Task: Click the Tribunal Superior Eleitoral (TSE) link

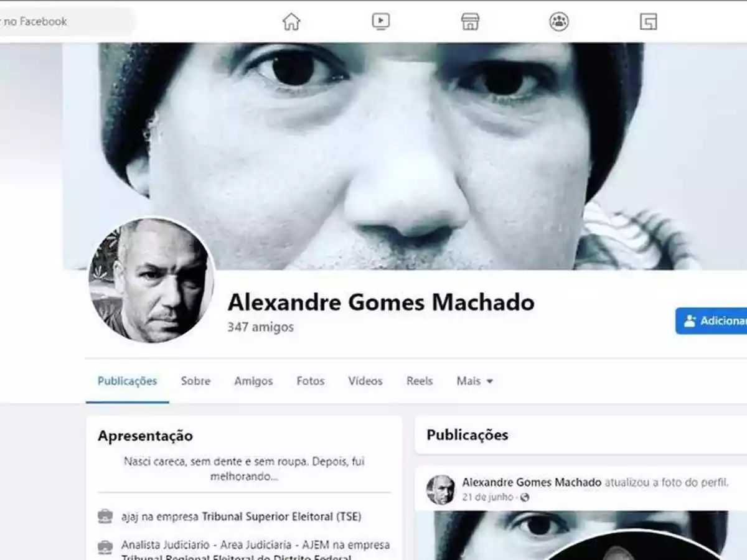Action: tap(281, 516)
